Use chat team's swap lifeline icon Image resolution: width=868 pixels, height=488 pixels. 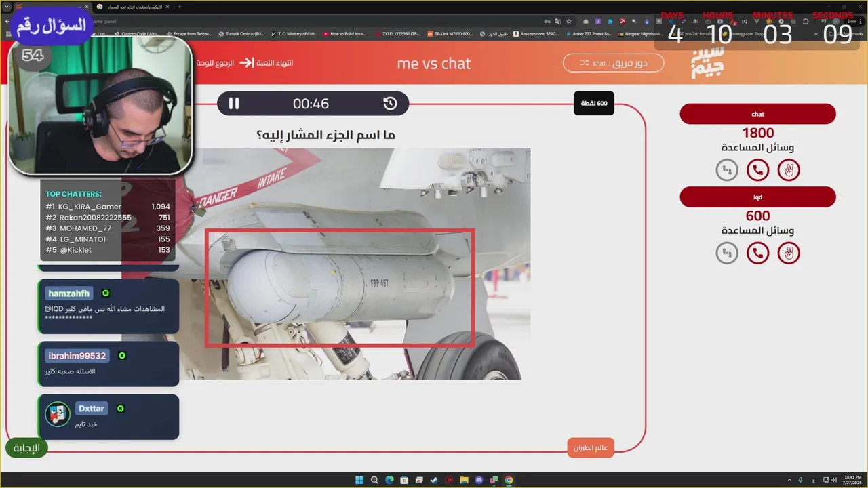click(x=727, y=170)
